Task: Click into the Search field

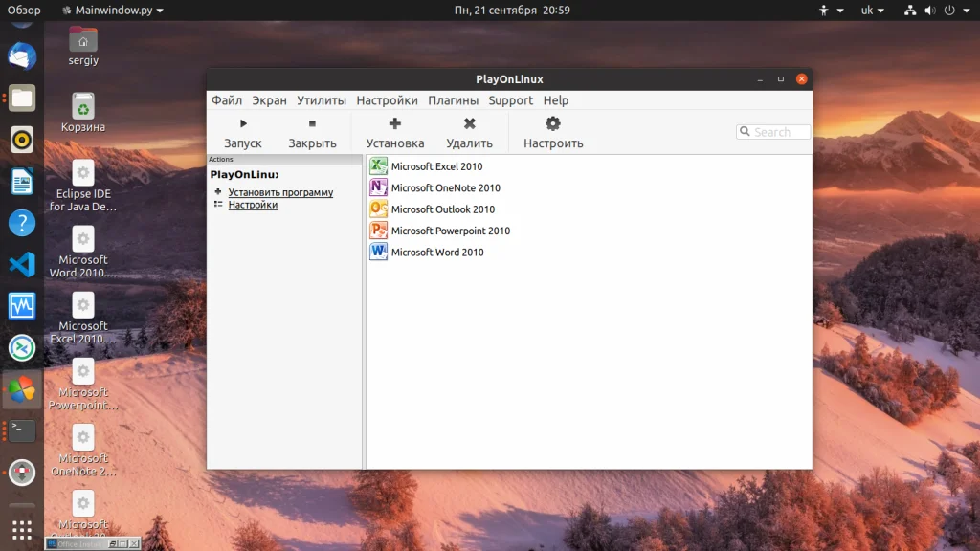Action: [x=773, y=132]
